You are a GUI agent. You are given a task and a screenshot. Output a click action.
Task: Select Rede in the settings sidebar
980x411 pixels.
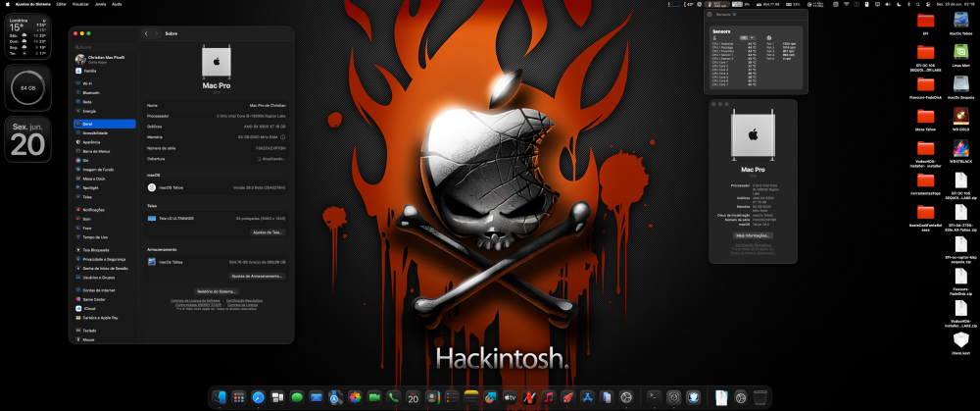(105, 101)
